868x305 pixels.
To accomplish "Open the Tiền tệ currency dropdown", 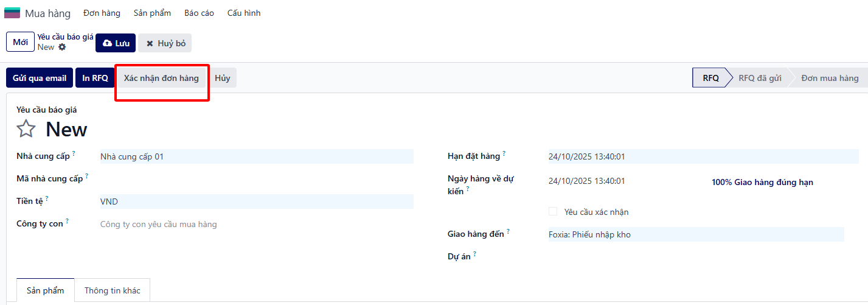I will tap(255, 202).
